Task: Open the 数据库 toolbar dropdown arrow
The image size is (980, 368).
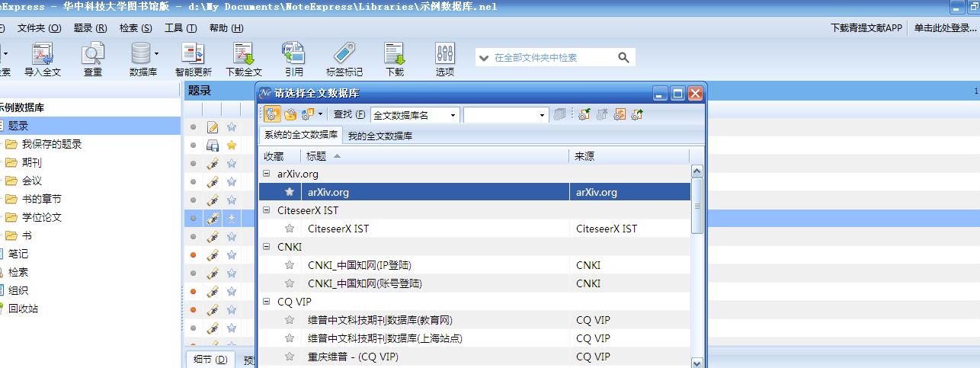Action: pyautogui.click(x=156, y=53)
